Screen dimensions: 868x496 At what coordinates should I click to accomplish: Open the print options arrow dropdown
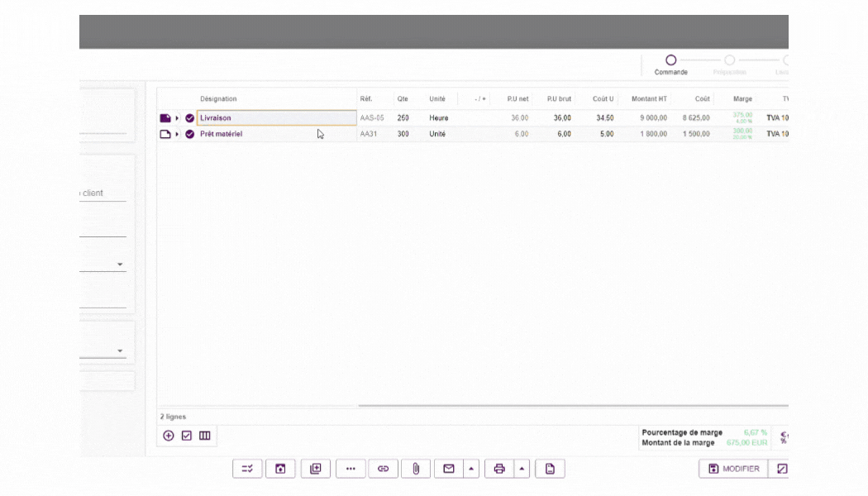click(x=522, y=469)
